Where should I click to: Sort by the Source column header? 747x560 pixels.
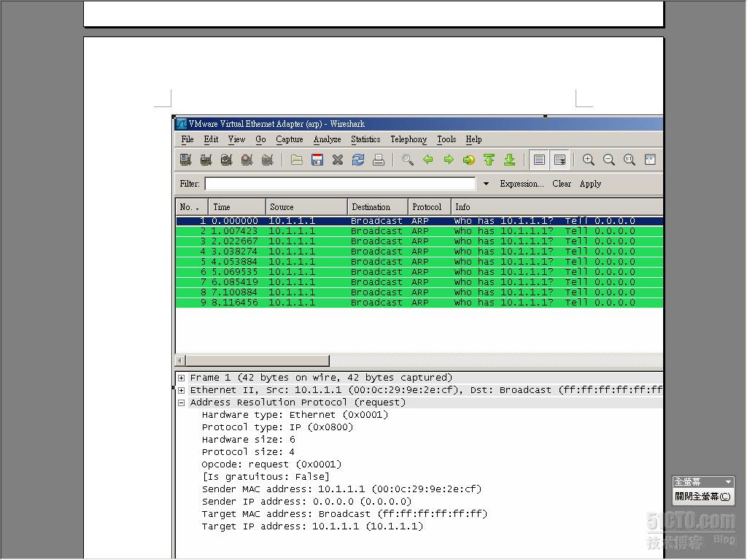tap(306, 207)
